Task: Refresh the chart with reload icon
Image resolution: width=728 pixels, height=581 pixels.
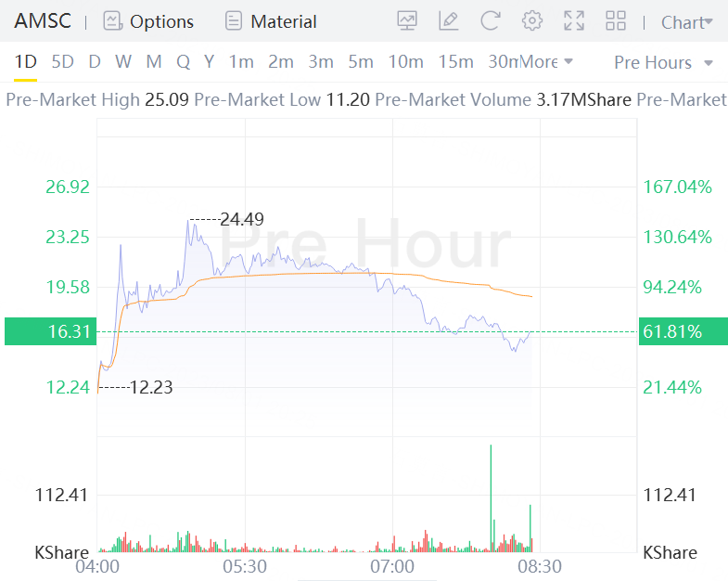Action: 491,21
